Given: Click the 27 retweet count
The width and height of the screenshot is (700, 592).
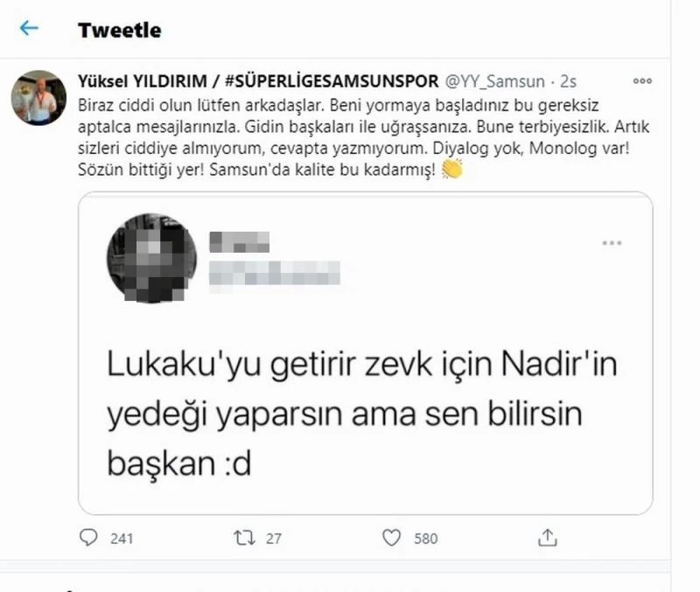Looking at the screenshot, I should [273, 538].
